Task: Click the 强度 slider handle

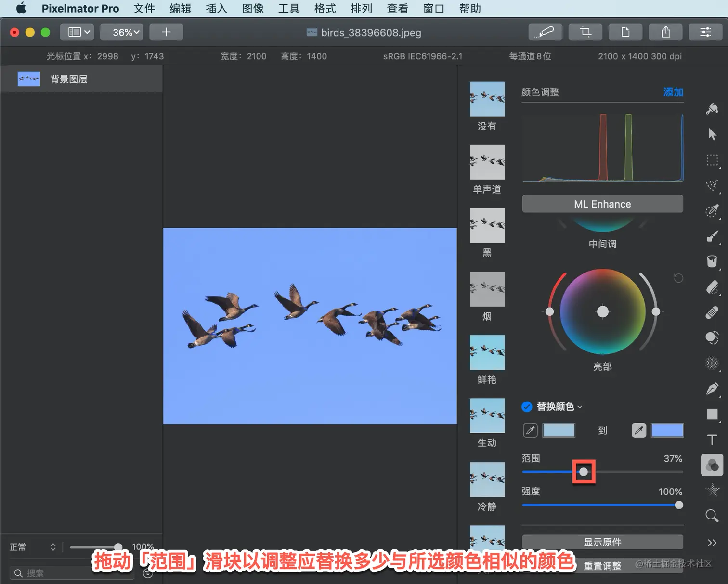Action: tap(679, 505)
